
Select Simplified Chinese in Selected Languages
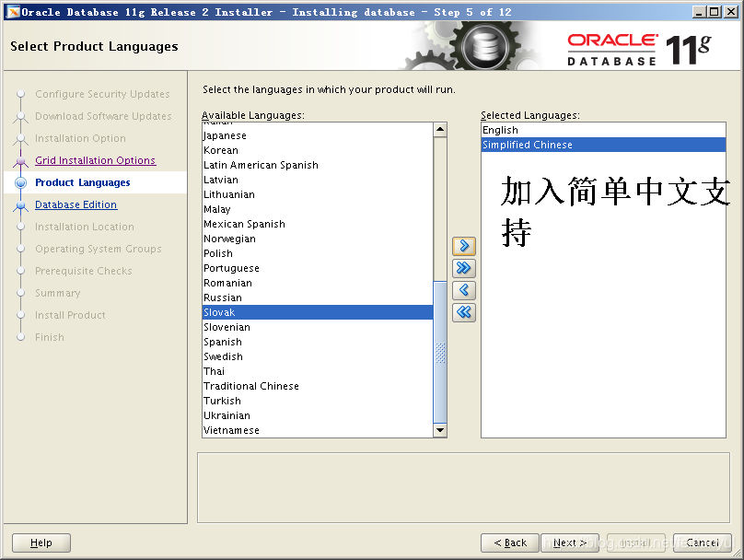603,145
